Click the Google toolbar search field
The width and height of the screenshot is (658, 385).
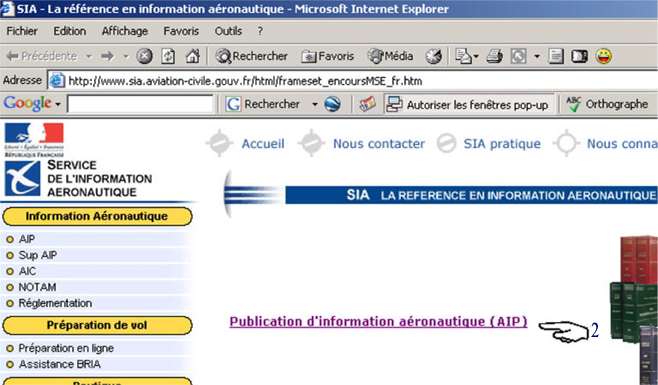tap(140, 104)
